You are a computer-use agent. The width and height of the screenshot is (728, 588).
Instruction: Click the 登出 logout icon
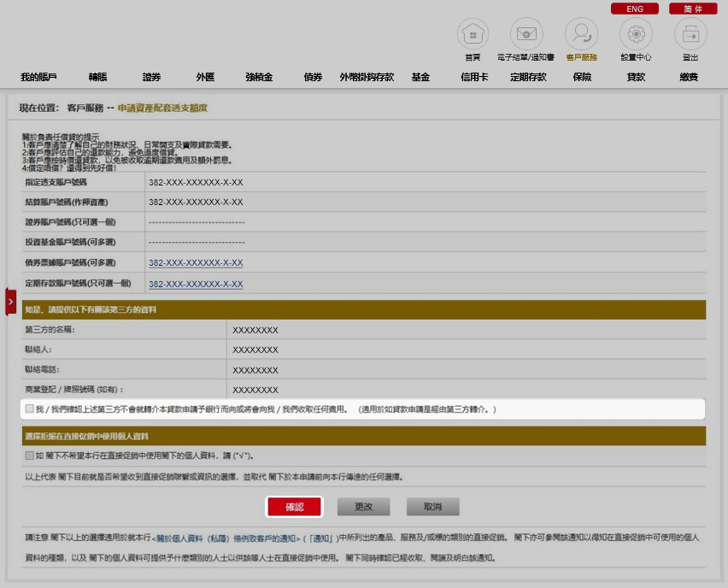[690, 34]
